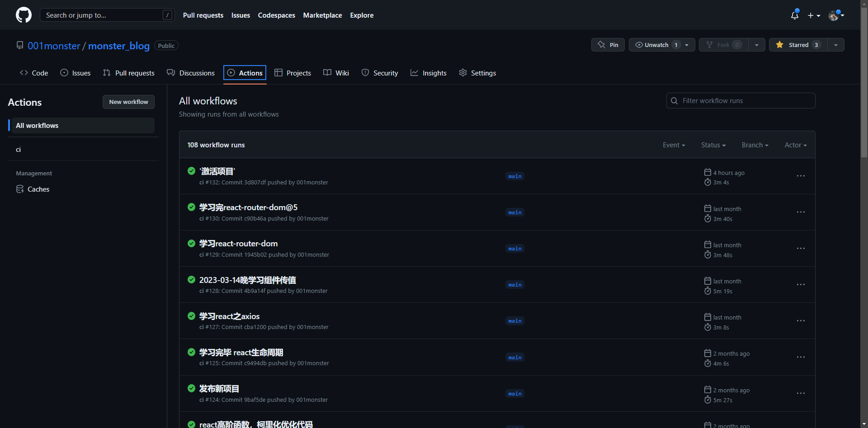
Task: Expand the star lists dropdown arrow
Action: pos(836,45)
